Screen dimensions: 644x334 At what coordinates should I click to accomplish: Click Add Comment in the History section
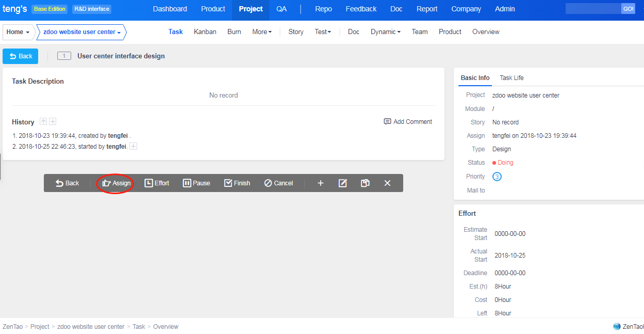[x=408, y=122]
